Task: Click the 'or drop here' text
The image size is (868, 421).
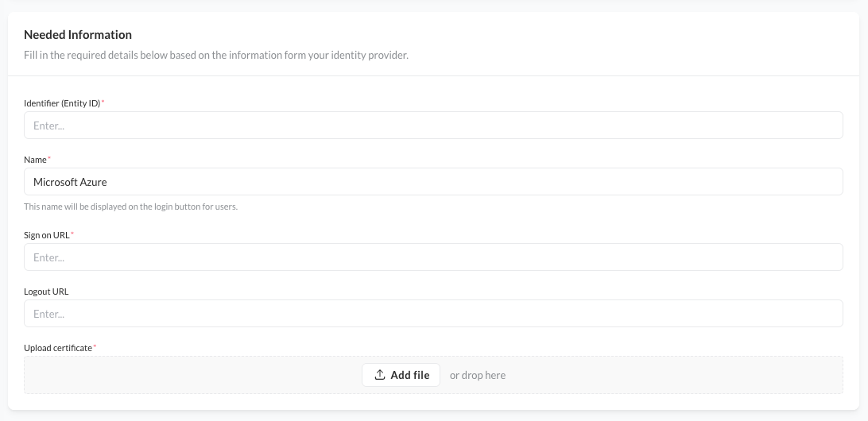Action: click(477, 375)
